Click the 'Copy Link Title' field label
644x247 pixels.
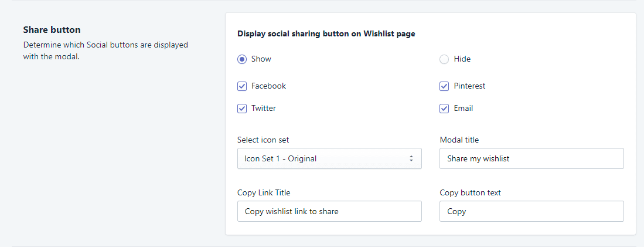tap(264, 193)
